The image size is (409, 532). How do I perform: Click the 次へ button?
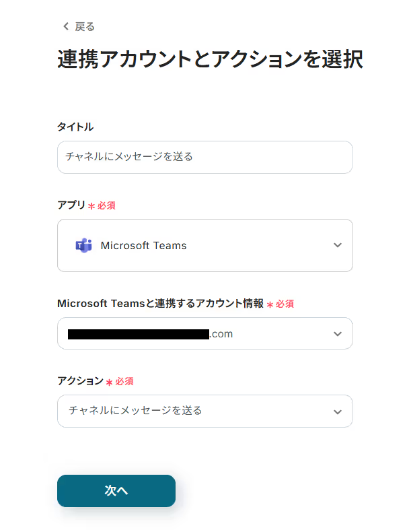pyautogui.click(x=116, y=491)
